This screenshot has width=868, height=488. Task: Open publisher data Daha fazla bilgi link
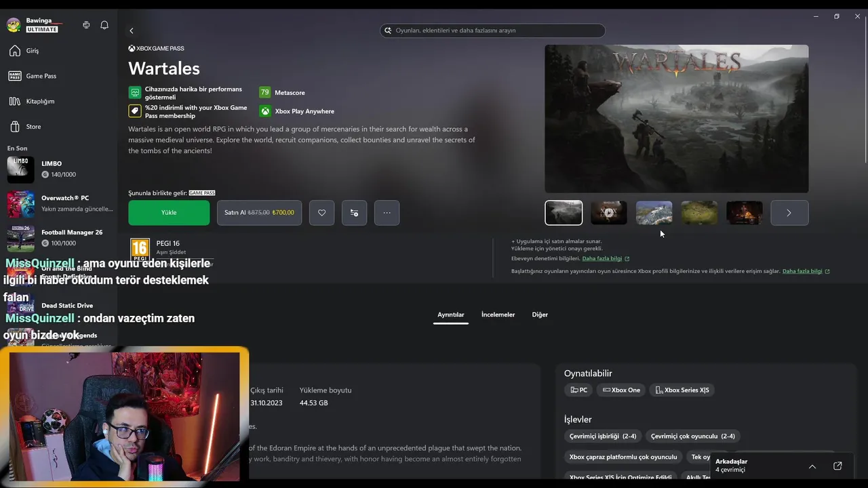tap(806, 271)
